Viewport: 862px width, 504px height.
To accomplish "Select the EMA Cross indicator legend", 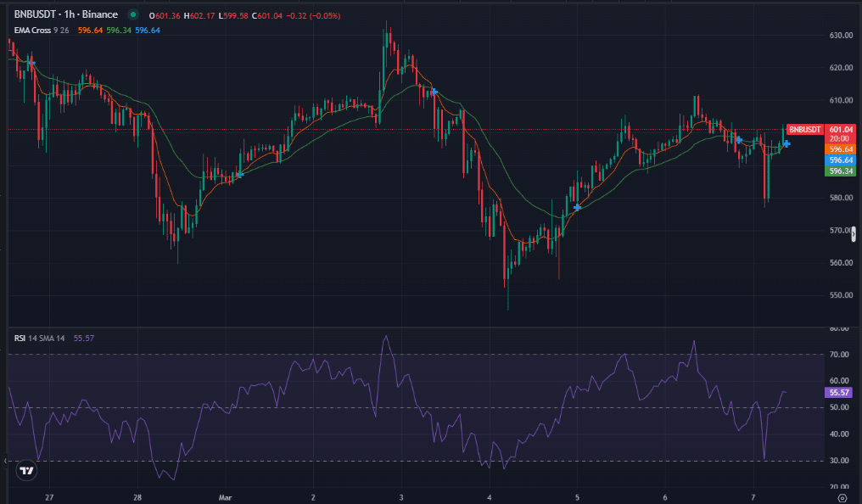I will pyautogui.click(x=42, y=31).
